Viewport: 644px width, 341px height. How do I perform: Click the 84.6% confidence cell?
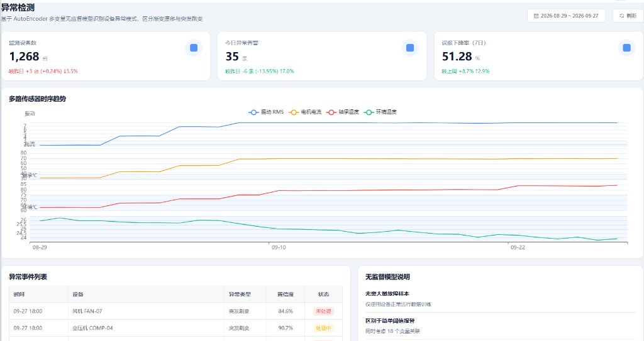[x=286, y=311]
